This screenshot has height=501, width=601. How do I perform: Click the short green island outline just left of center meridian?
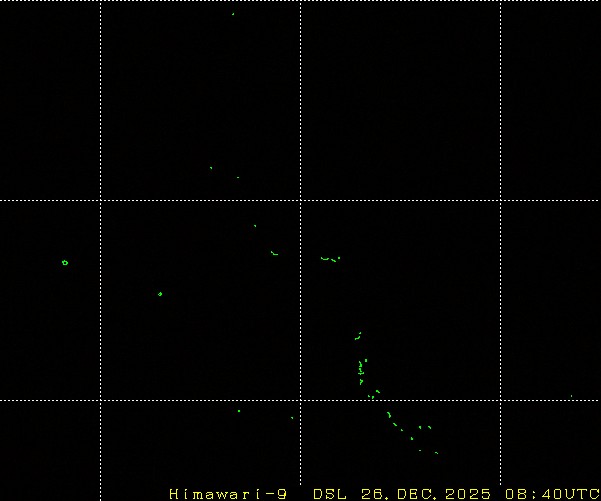point(274,253)
